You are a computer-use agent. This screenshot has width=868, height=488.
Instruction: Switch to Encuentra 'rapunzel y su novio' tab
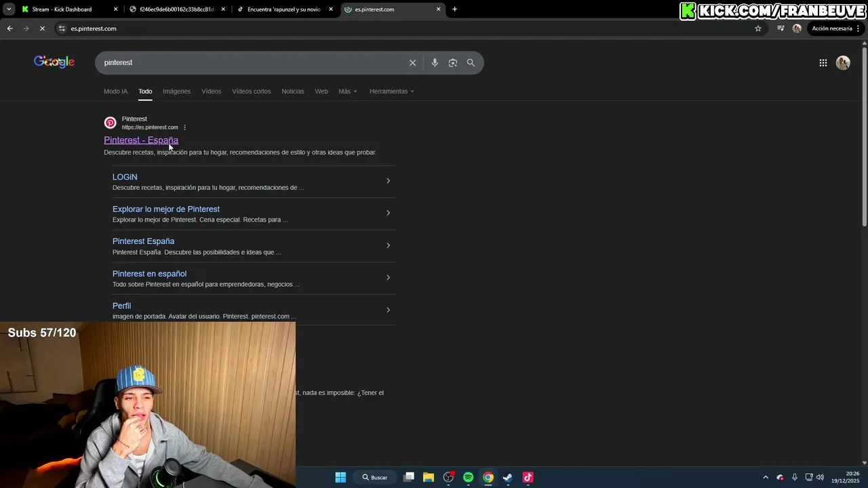[x=283, y=9]
